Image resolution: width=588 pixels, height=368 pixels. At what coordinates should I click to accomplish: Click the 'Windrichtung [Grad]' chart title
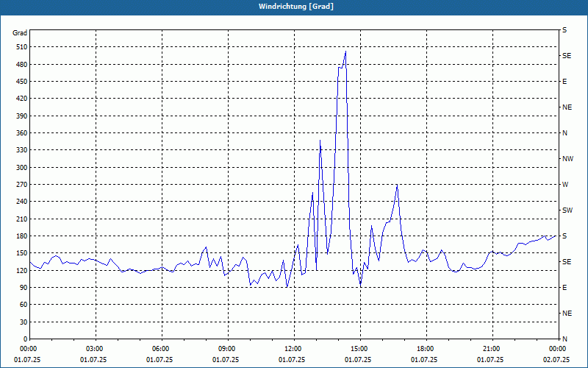point(296,7)
